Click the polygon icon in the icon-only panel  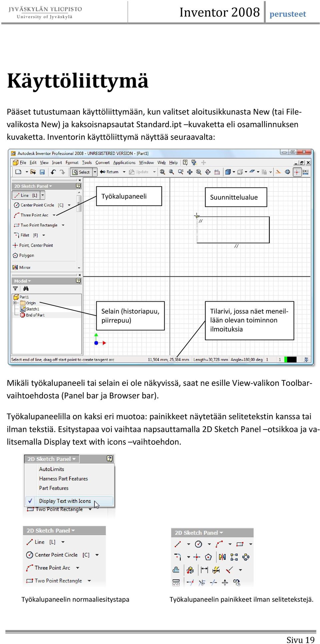pos(208,557)
